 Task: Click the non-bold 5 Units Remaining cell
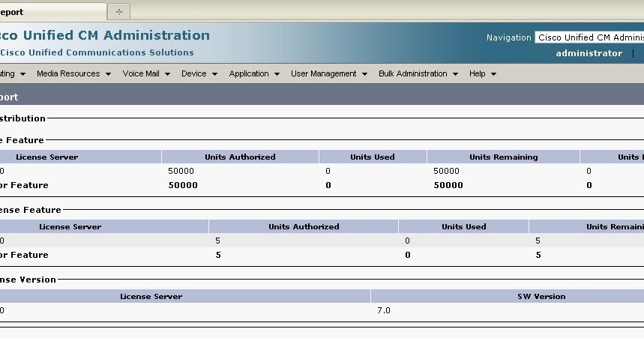point(538,241)
